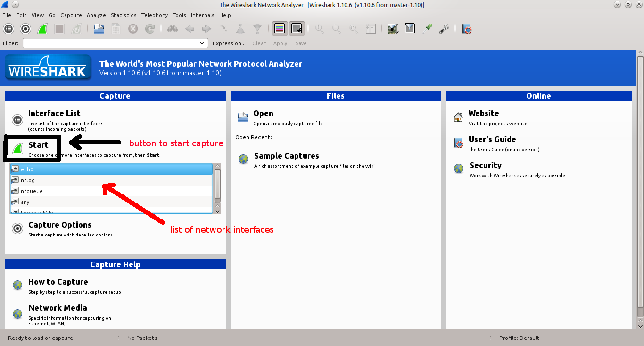Open the Sample Captures wiki link
644x346 pixels.
287,156
